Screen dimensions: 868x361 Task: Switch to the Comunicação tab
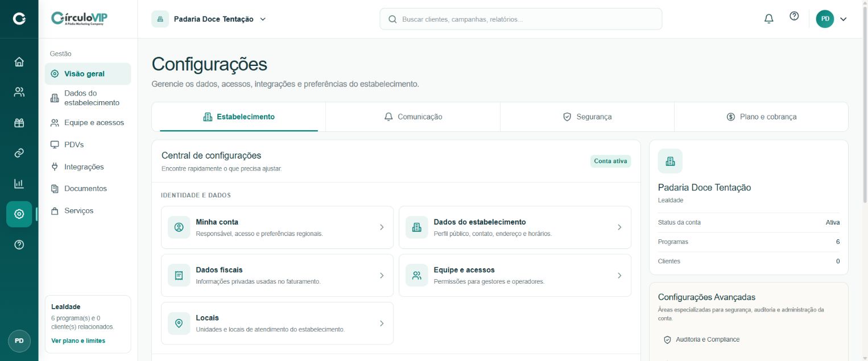tap(413, 117)
